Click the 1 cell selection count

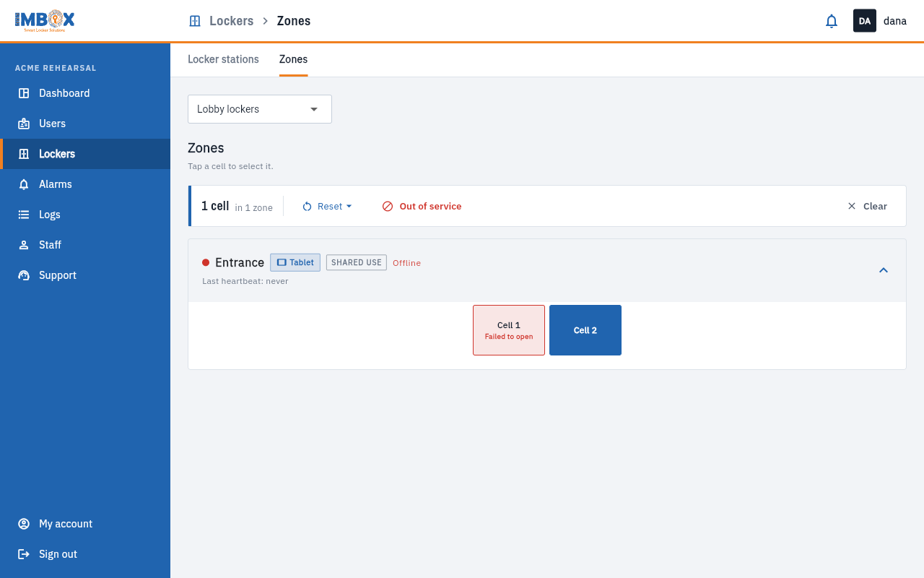pos(215,206)
